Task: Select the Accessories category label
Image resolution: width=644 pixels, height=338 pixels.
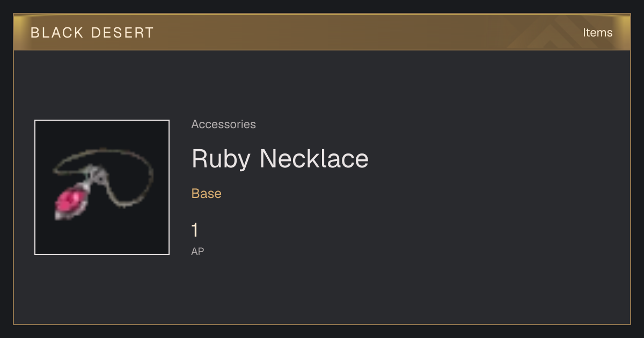Action: point(223,124)
